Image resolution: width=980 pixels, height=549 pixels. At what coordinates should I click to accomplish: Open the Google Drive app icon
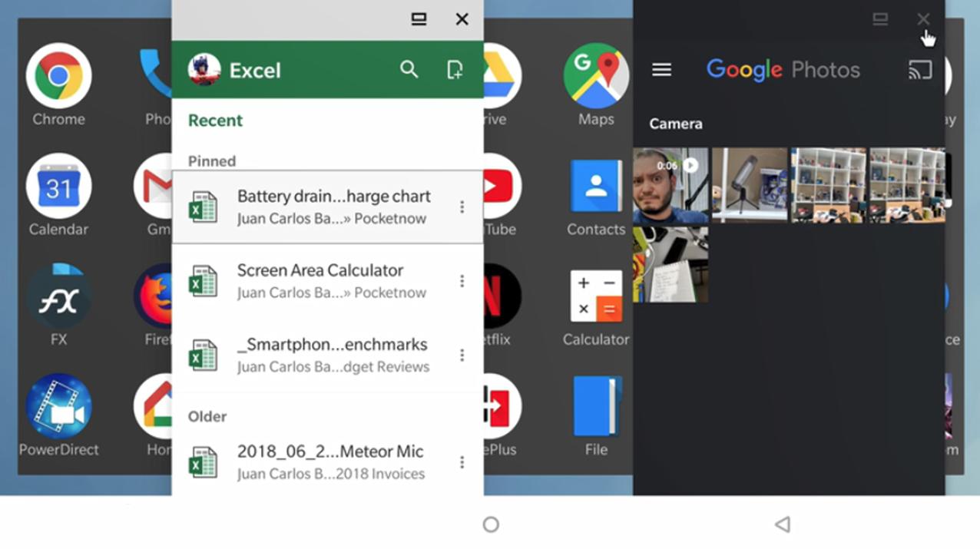pos(502,76)
